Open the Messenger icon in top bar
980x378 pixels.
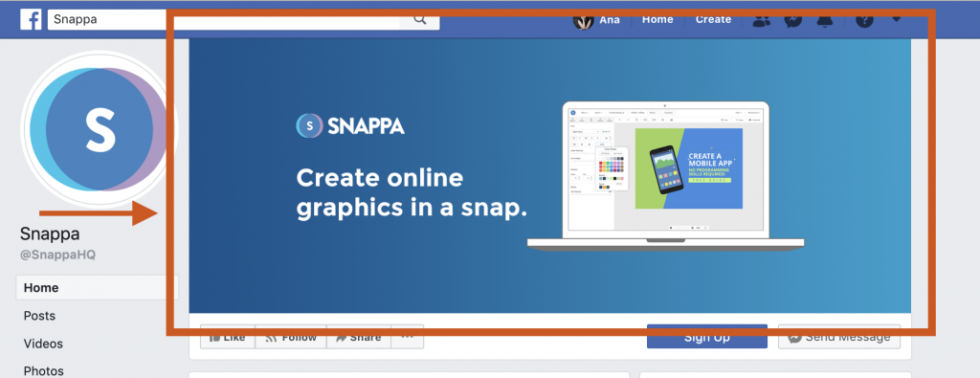click(793, 20)
